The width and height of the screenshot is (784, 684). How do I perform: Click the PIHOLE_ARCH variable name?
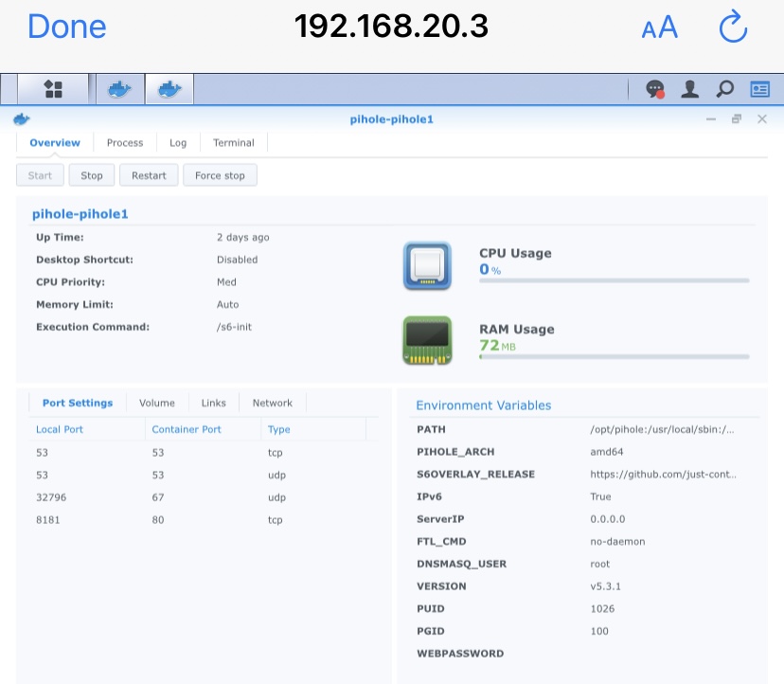[x=455, y=452]
